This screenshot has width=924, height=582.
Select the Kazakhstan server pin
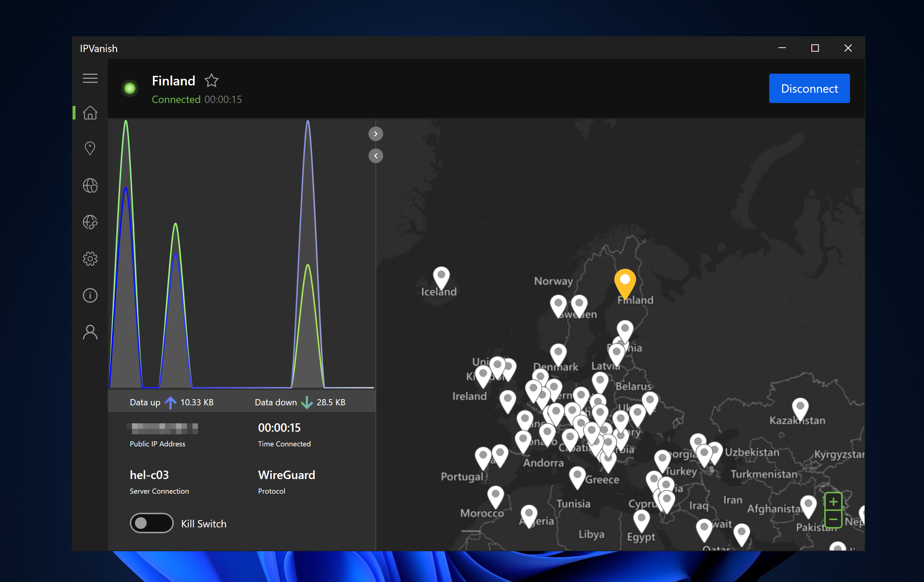[x=800, y=408]
